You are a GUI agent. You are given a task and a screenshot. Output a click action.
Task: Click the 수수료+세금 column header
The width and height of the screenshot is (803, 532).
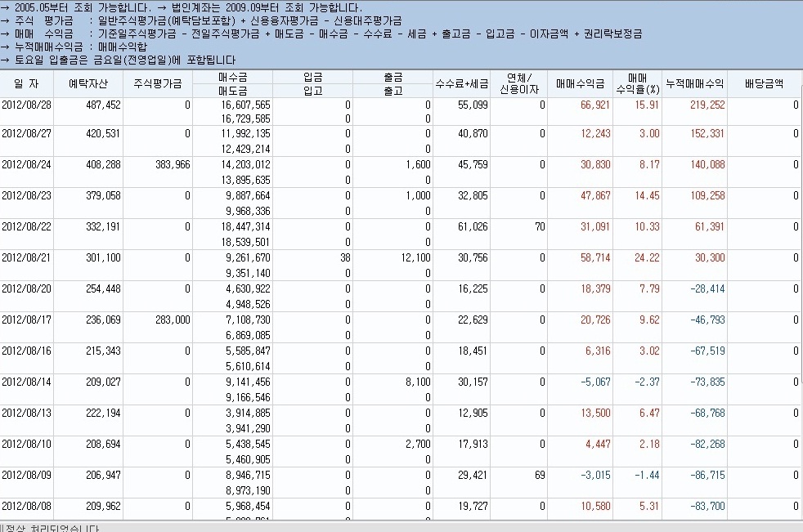[x=461, y=83]
